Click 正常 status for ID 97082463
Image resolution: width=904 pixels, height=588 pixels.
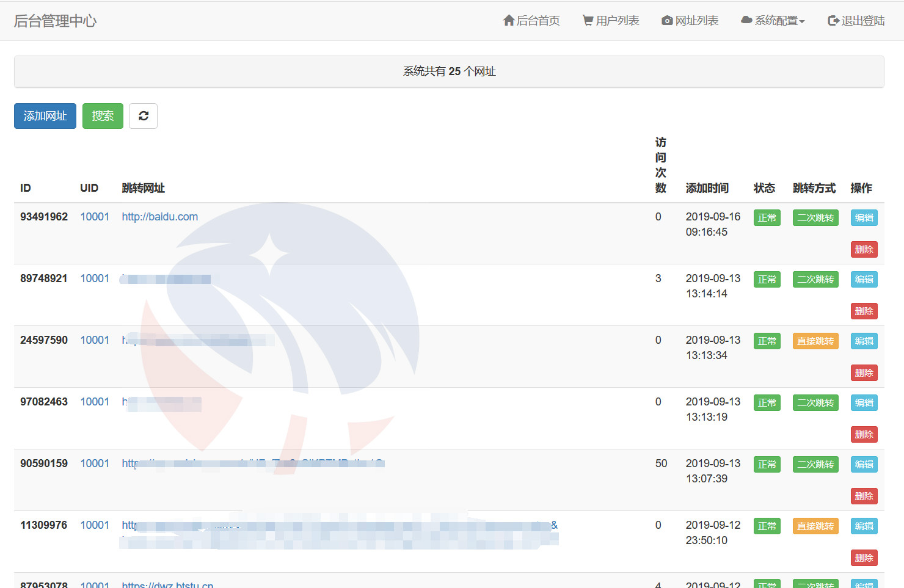[x=767, y=403]
